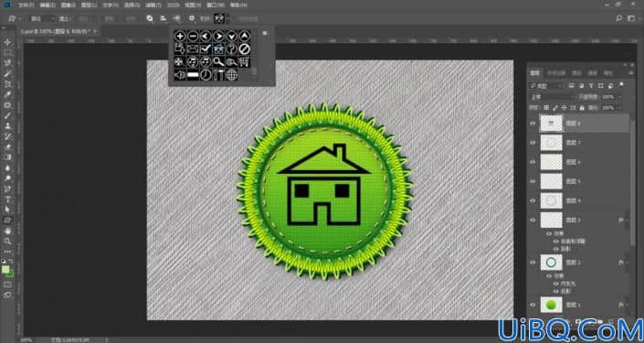
Task: Open the layer blend mode dropdown
Action: (552, 97)
